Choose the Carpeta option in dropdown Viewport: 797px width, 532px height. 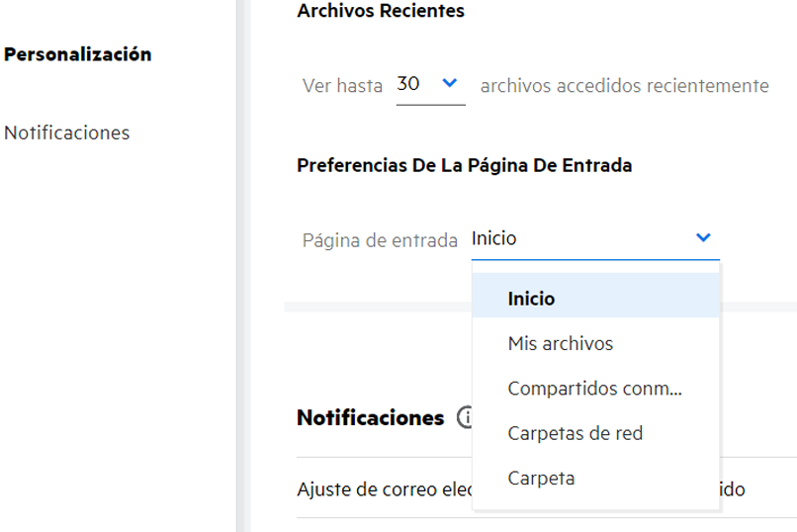541,479
